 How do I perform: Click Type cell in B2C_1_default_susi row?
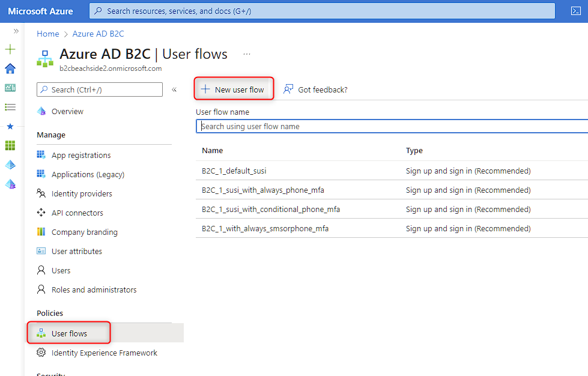pos(468,171)
